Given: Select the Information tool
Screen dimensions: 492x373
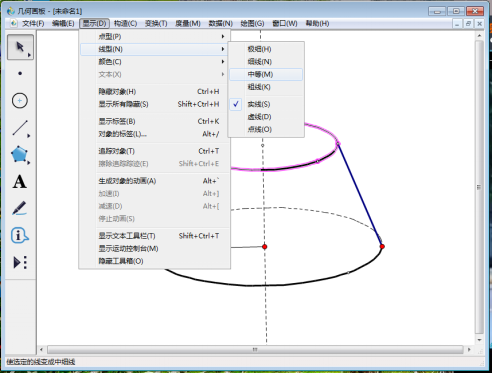Looking at the screenshot, I should [19, 235].
